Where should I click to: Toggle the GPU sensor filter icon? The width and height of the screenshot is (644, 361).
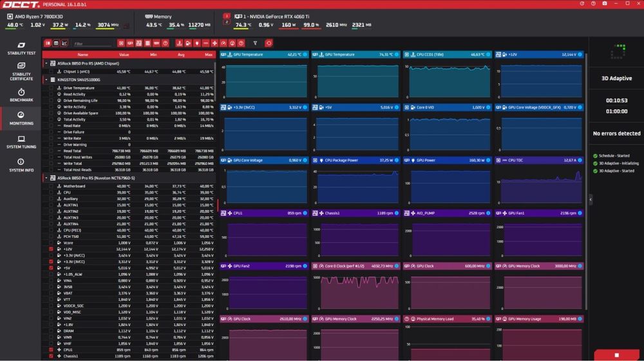(130, 43)
